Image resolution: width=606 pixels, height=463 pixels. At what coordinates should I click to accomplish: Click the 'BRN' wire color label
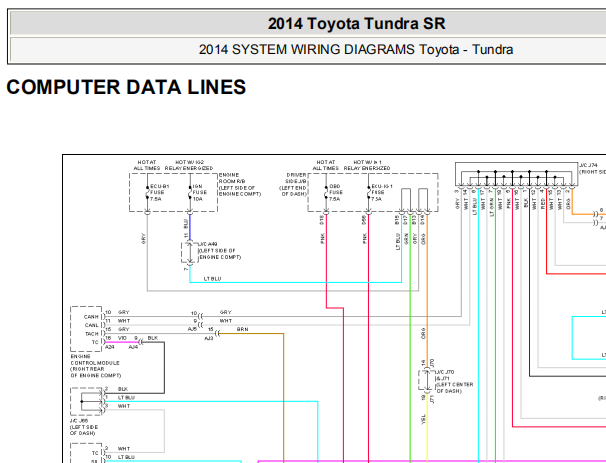[242, 329]
